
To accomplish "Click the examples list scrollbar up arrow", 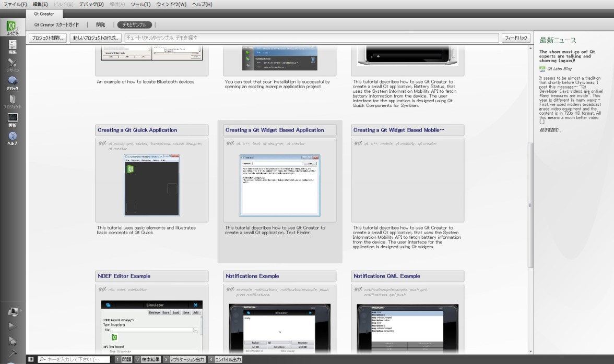I will pos(530,48).
